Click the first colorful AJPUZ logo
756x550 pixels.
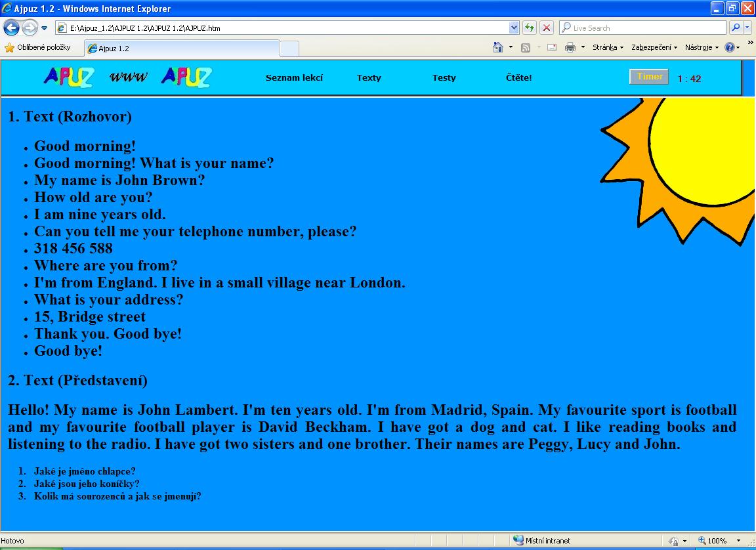69,77
